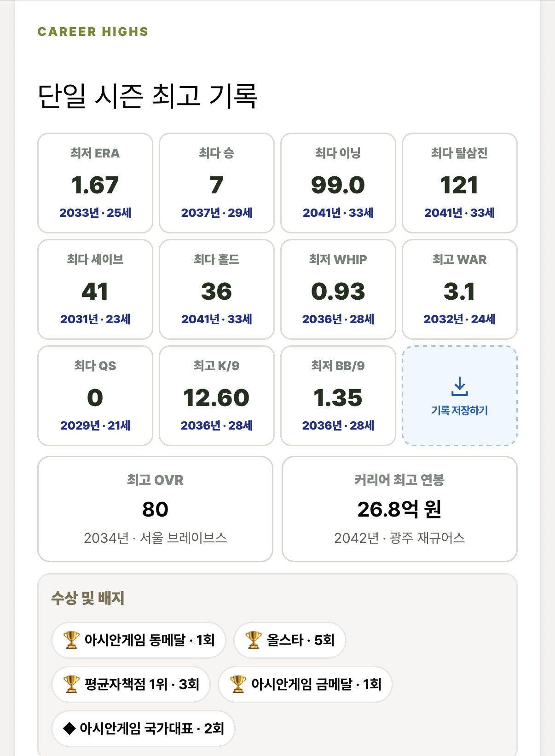Select the 최저 ERA 1.67 card
Viewport: 555px width, 756px height.
pyautogui.click(x=95, y=183)
